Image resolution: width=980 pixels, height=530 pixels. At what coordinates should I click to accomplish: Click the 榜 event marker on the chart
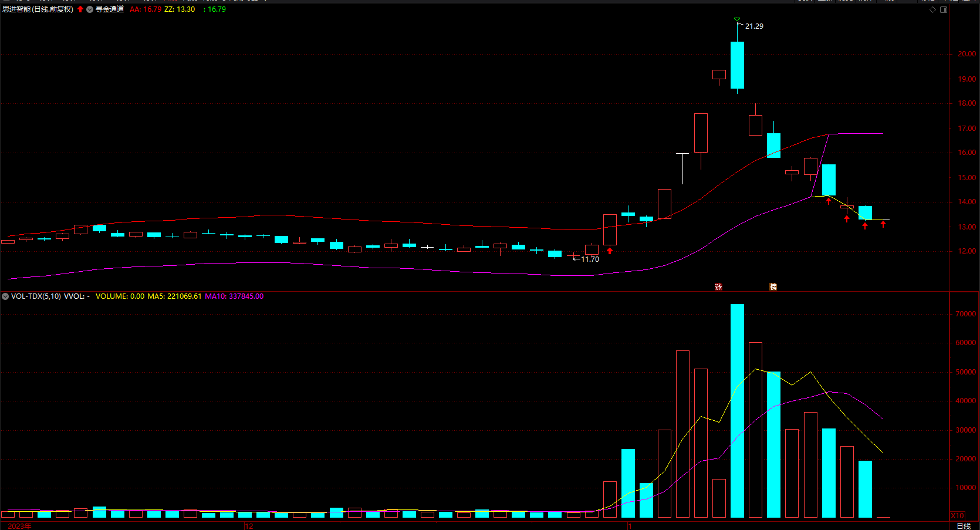pos(773,287)
